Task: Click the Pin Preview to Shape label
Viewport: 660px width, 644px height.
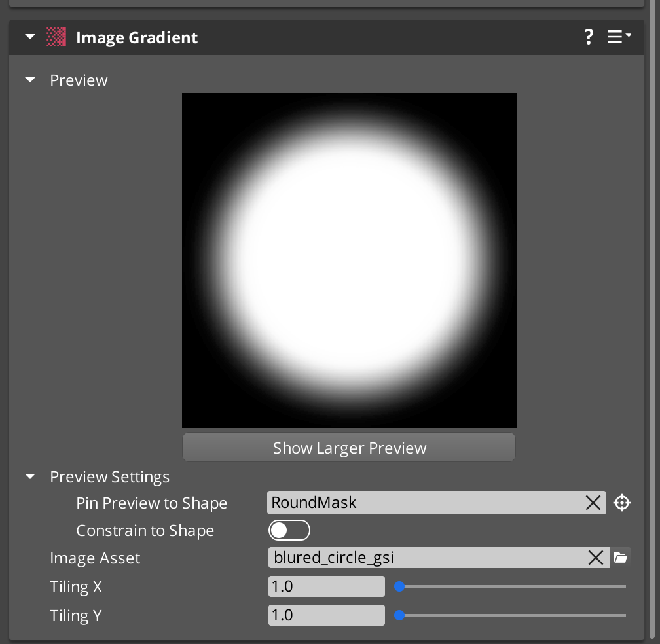Action: (151, 503)
